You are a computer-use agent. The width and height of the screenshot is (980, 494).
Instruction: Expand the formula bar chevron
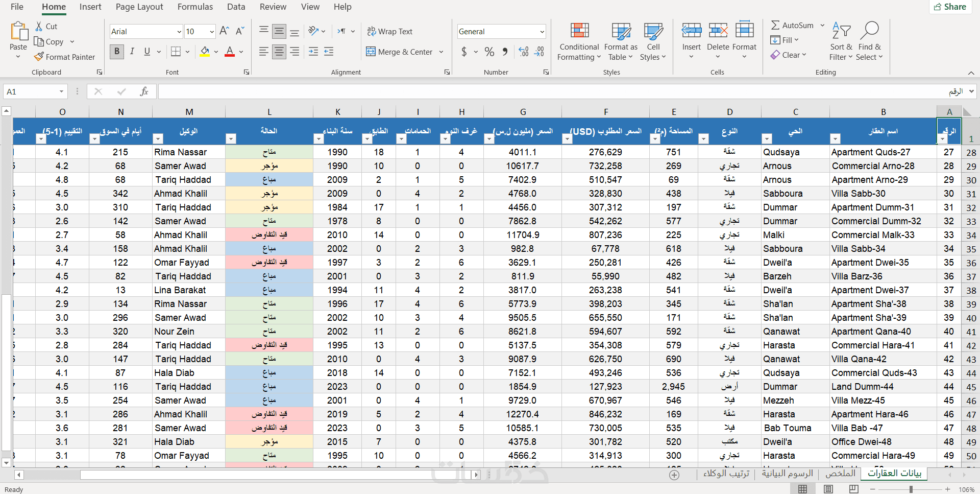(x=971, y=91)
